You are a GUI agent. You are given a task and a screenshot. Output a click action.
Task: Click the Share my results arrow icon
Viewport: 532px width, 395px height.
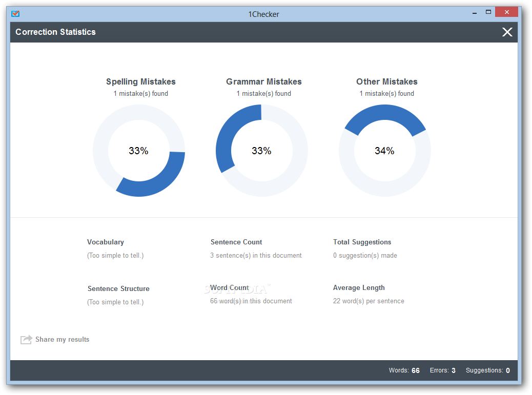pos(26,339)
